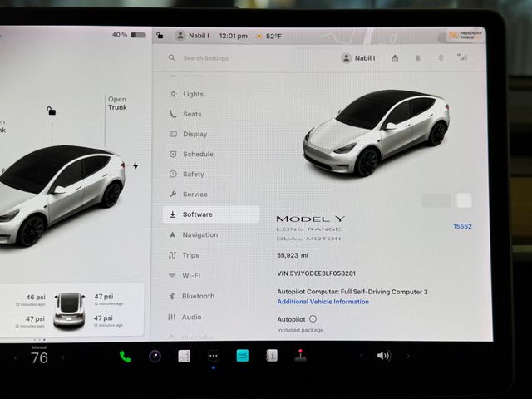
Task: Select the Software menu item
Action: 211,214
